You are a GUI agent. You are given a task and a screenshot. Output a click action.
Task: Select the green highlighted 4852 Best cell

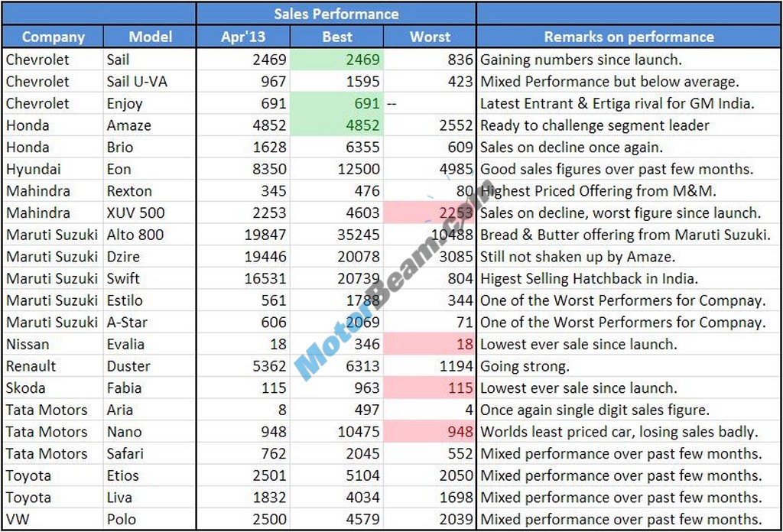[x=337, y=125]
